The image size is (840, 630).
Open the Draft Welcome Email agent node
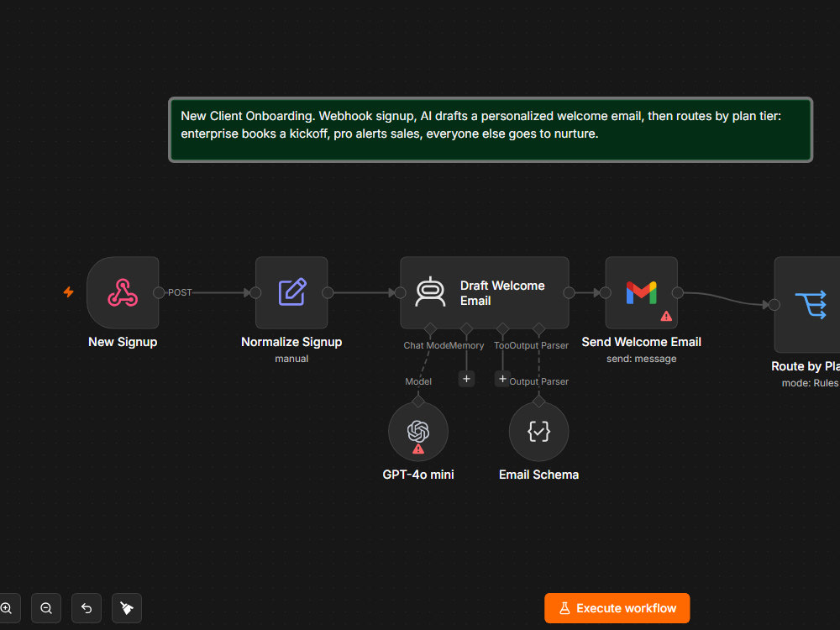[x=485, y=292]
